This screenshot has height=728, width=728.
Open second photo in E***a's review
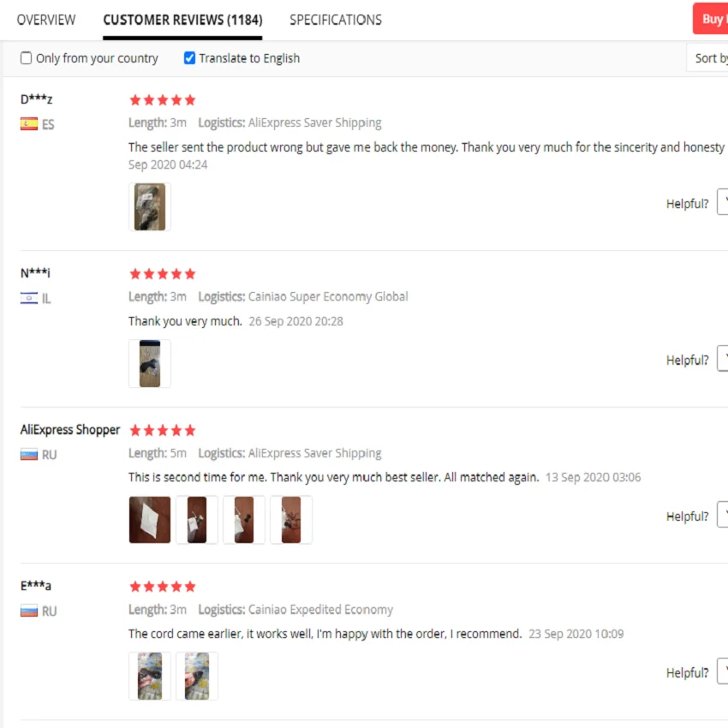[197, 676]
